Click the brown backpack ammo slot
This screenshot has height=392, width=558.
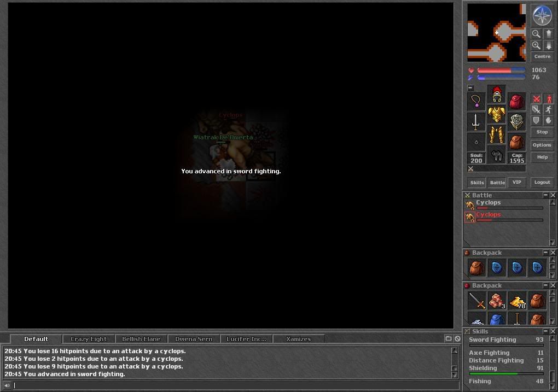[x=517, y=142]
